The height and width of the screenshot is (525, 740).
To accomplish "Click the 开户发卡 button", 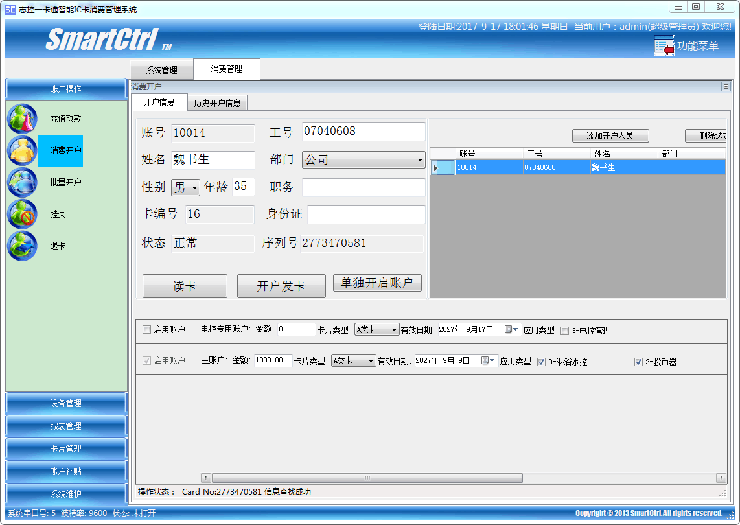I will pos(280,286).
